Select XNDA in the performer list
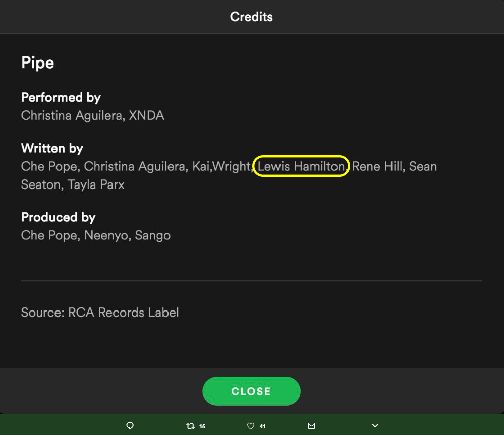 [x=146, y=115]
